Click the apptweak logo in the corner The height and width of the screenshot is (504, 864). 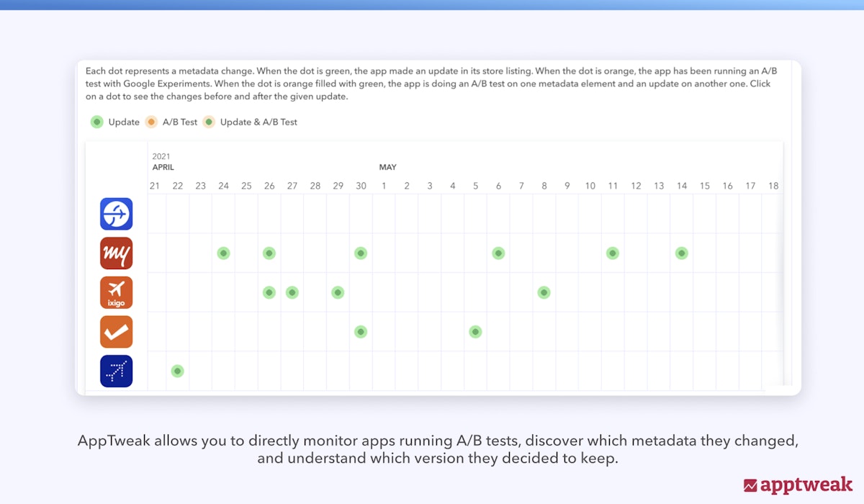point(798,485)
